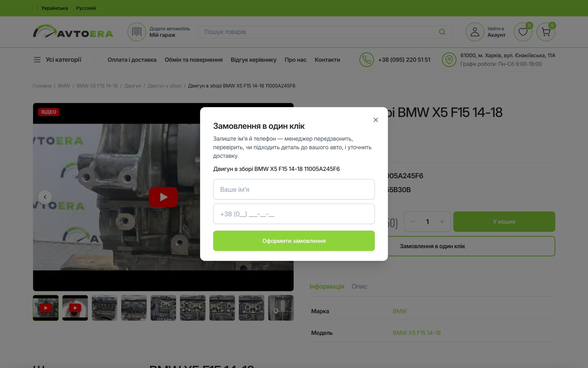Screen dimensions: 588x368
Task: Focus the phone number input field
Action: (x=294, y=214)
